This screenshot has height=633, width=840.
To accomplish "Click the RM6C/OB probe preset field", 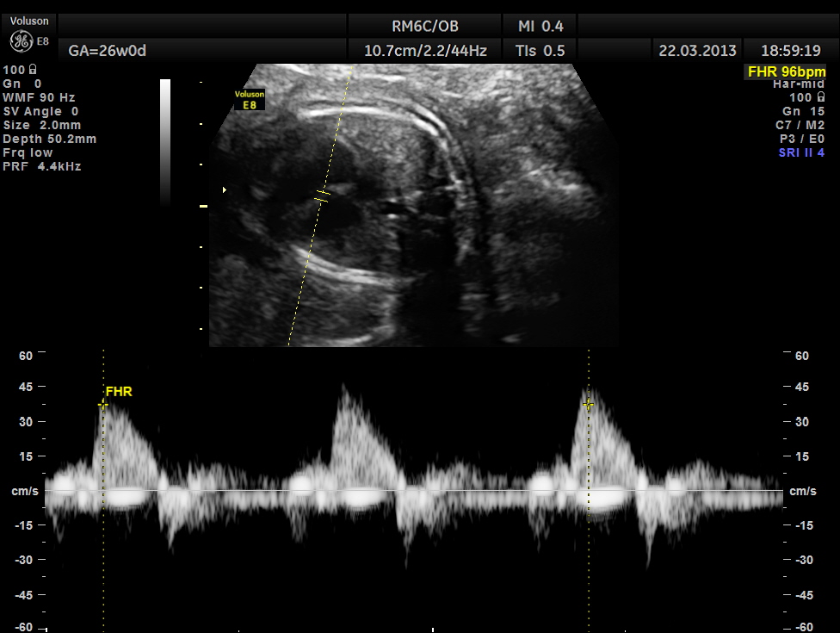I will (424, 26).
